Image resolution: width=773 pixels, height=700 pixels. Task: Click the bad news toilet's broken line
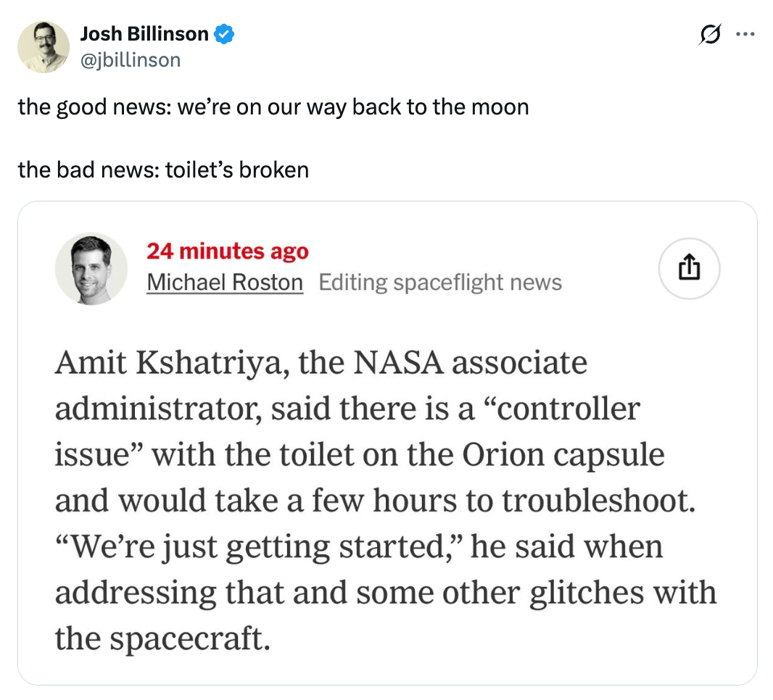(x=164, y=170)
